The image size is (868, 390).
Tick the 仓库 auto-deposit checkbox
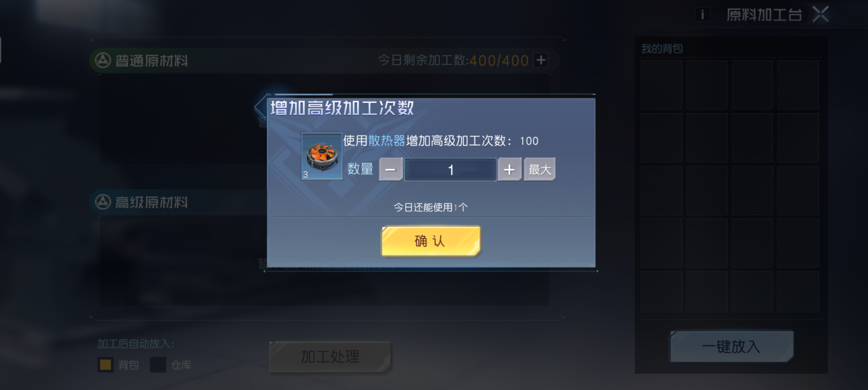click(158, 365)
